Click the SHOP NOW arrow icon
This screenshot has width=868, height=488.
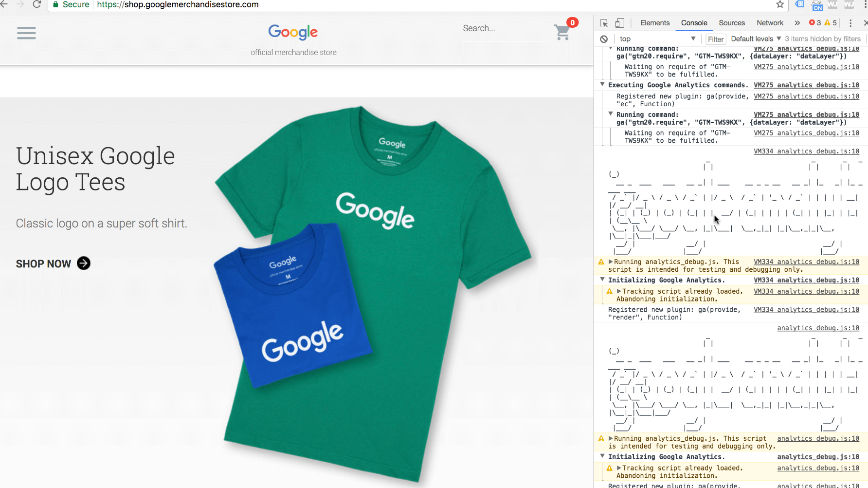tap(84, 263)
